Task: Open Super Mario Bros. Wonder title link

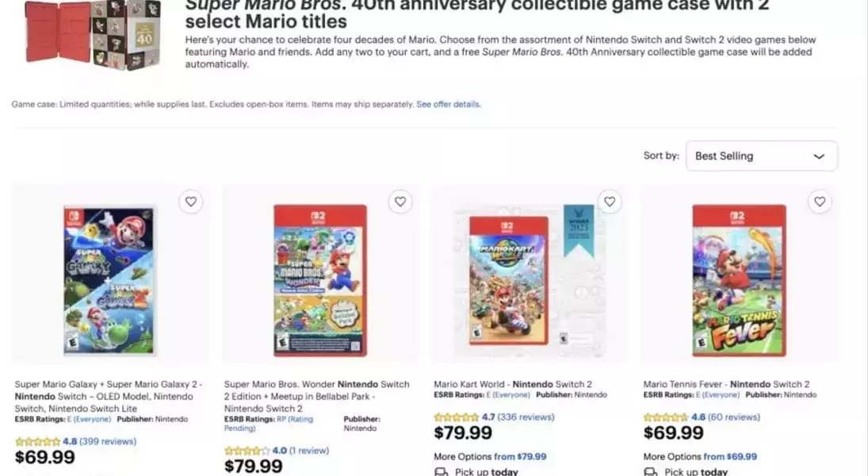Action: (316, 396)
